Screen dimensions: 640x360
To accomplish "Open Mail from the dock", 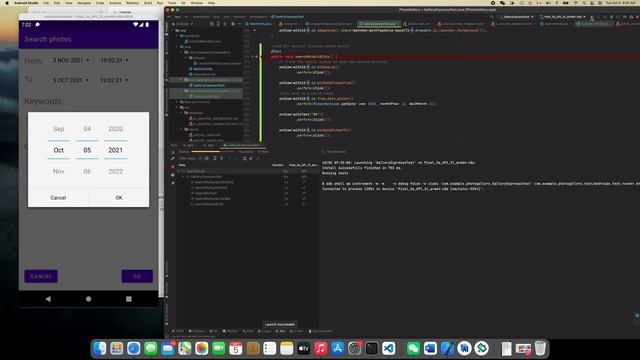I will pos(168,348).
